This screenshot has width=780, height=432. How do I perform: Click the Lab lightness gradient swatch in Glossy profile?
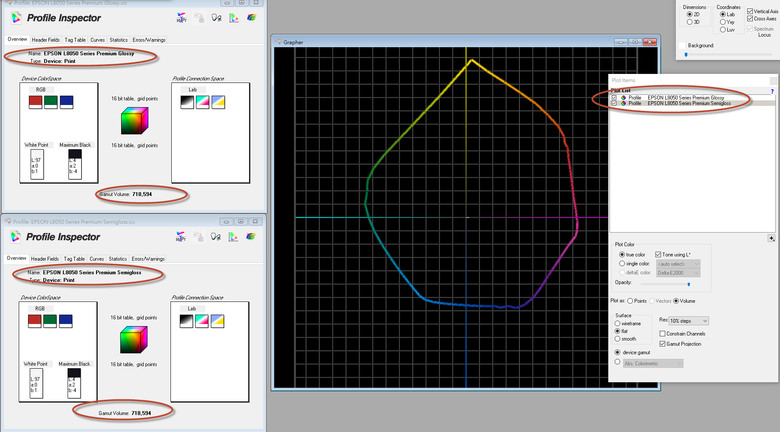[187, 102]
